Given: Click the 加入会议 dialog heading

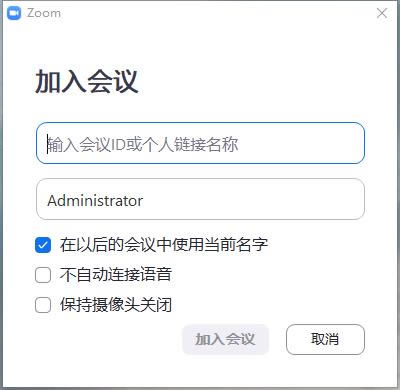Looking at the screenshot, I should click(x=87, y=82).
